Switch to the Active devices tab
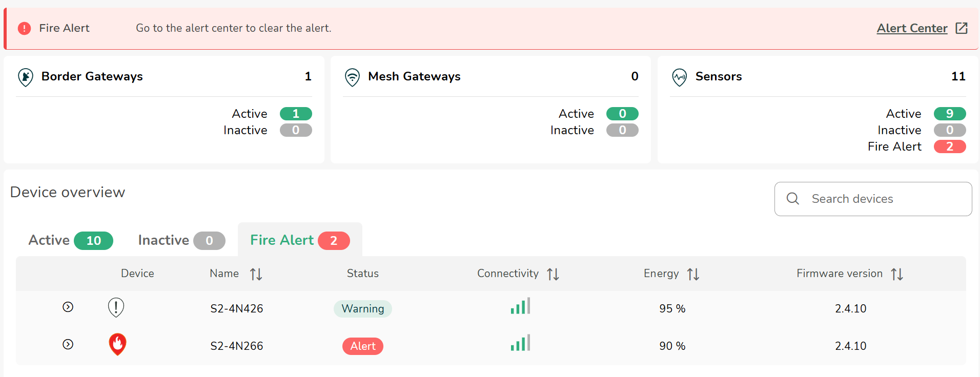 [70, 240]
